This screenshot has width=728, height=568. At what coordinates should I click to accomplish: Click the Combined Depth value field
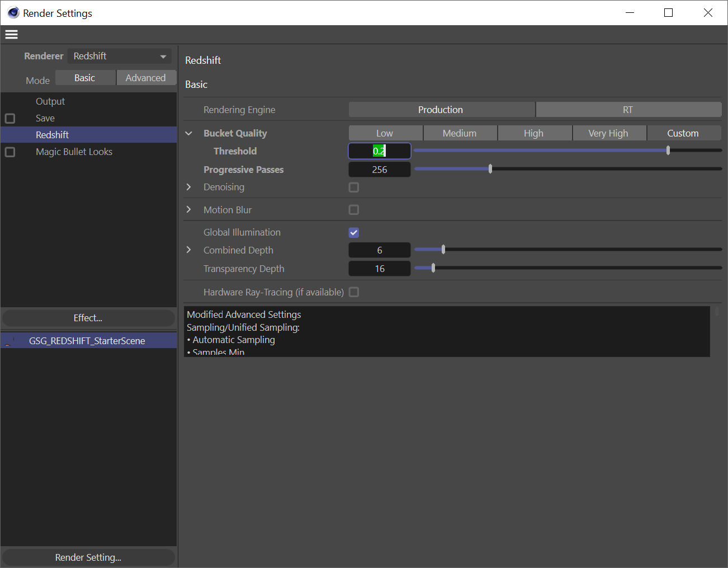coord(380,250)
